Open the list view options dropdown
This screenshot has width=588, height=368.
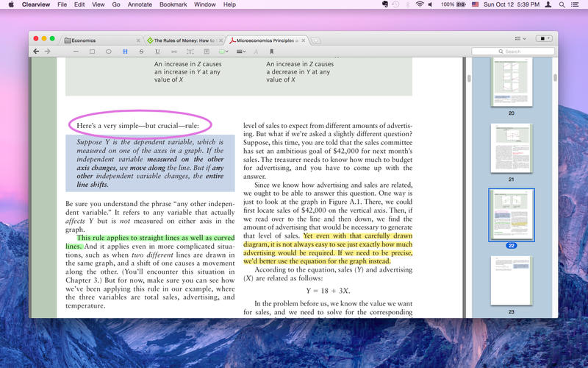[520, 38]
